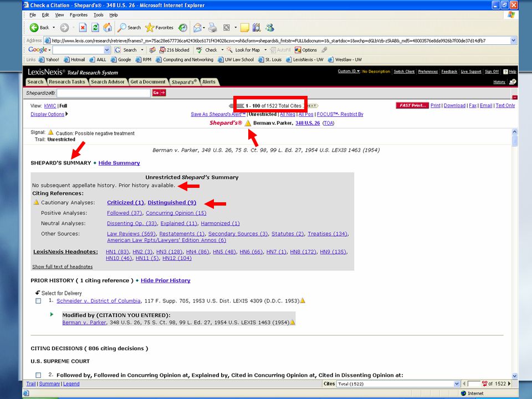Screen dimensions: 532x399
Task: Click the scroll up arrow of results pane
Action: pos(515,132)
